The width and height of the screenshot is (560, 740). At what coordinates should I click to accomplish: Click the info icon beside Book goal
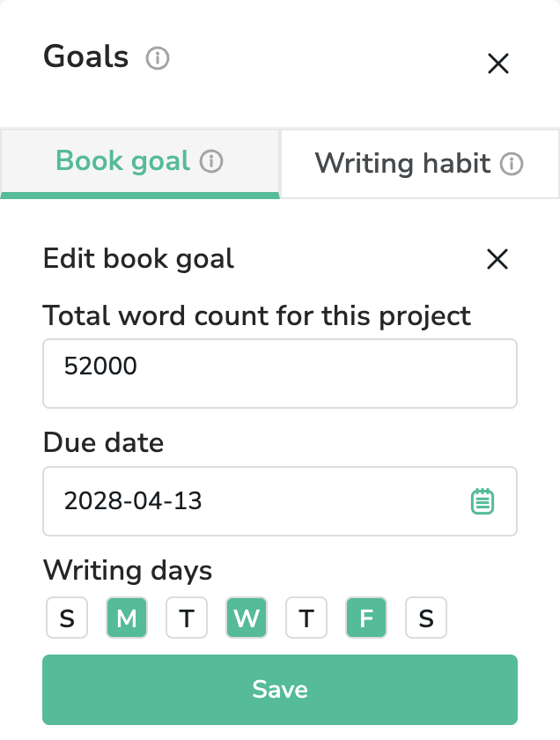point(211,162)
